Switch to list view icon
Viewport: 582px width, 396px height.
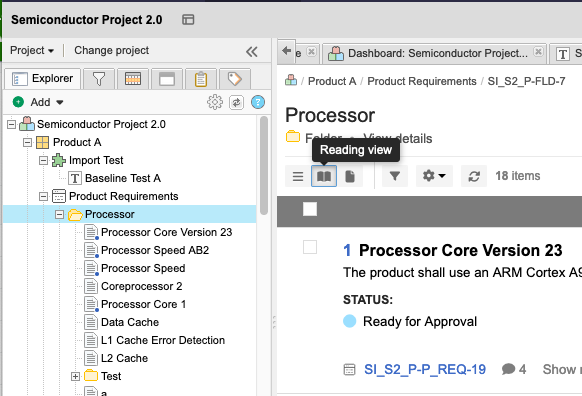298,176
